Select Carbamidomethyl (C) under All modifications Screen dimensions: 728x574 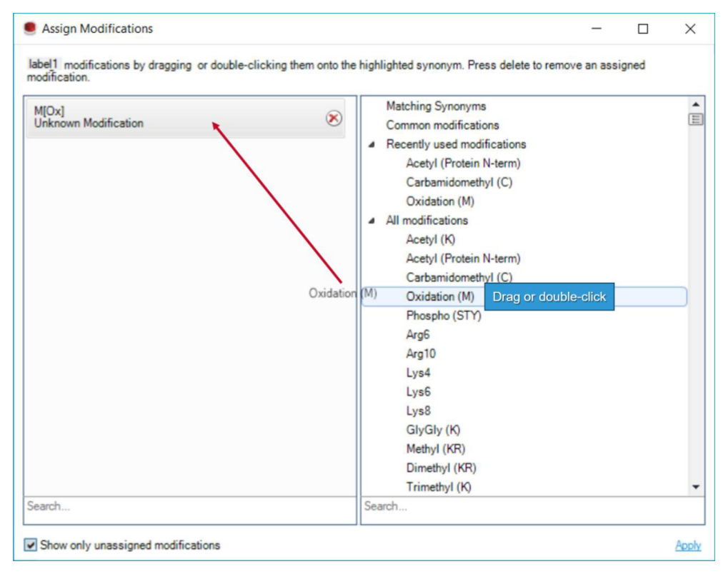click(459, 278)
